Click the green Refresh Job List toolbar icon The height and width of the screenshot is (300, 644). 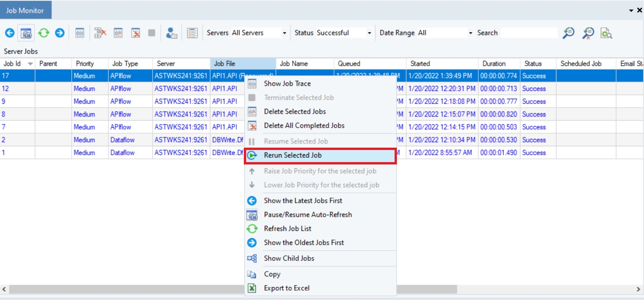[43, 33]
